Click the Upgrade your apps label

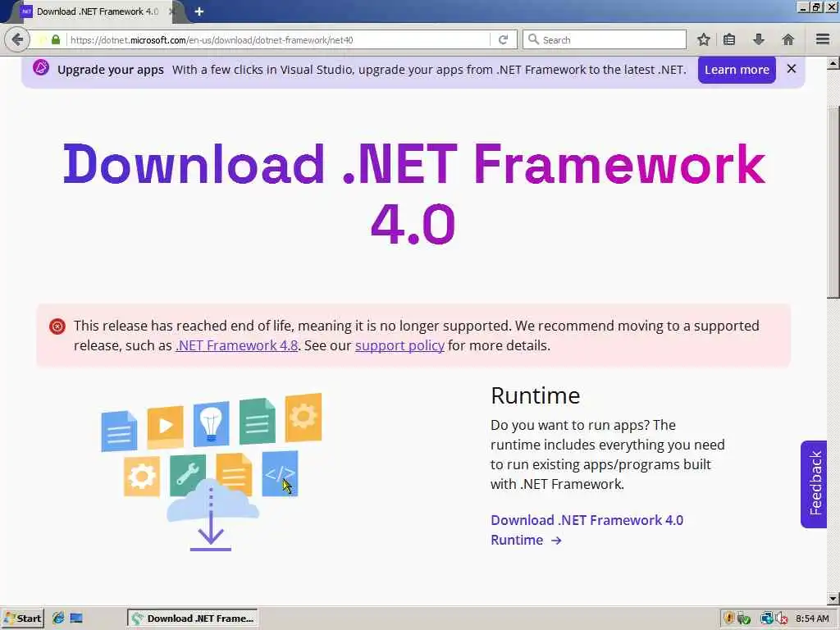pyautogui.click(x=111, y=70)
